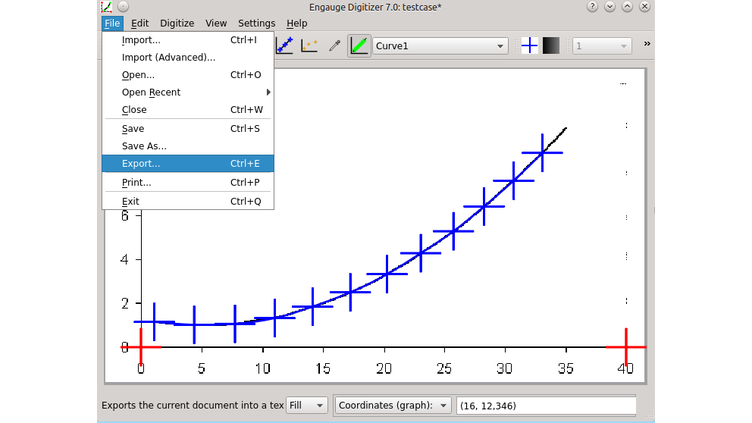Image resolution: width=752 pixels, height=423 pixels.
Task: Open the Digitize menu
Action: pyautogui.click(x=177, y=23)
